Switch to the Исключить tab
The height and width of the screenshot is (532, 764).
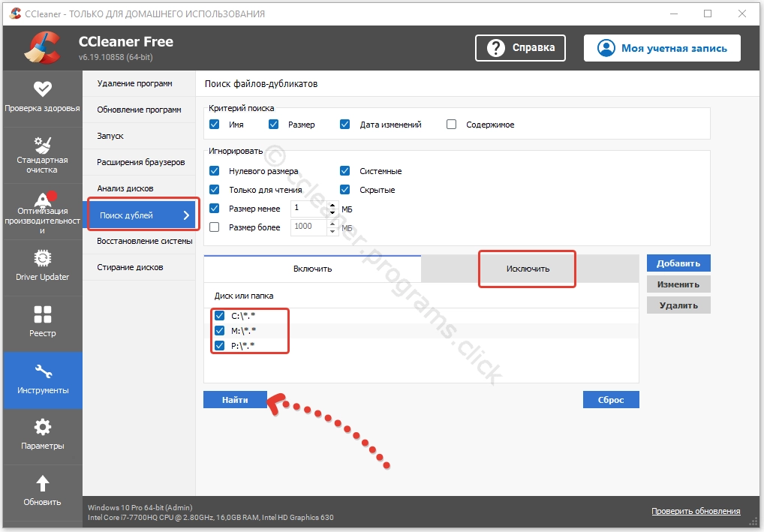pyautogui.click(x=527, y=269)
